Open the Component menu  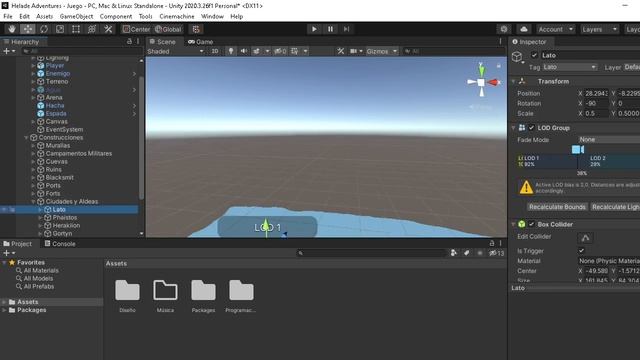(x=116, y=16)
